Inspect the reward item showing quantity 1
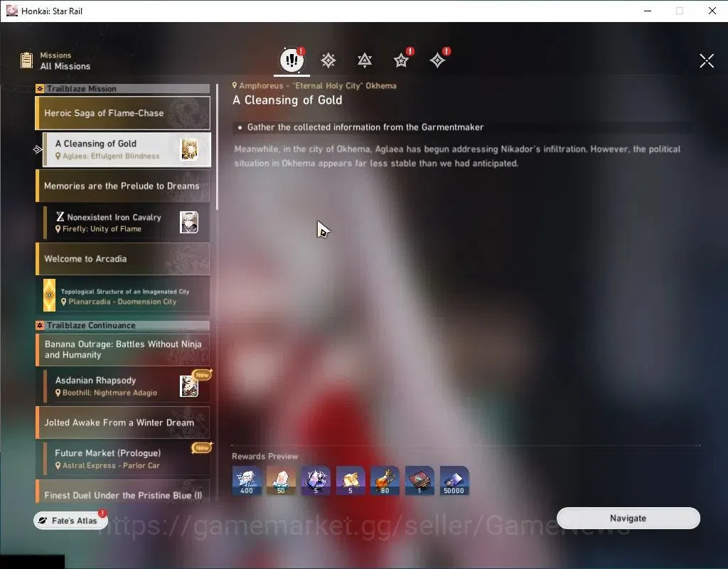Image resolution: width=728 pixels, height=569 pixels. click(x=419, y=481)
